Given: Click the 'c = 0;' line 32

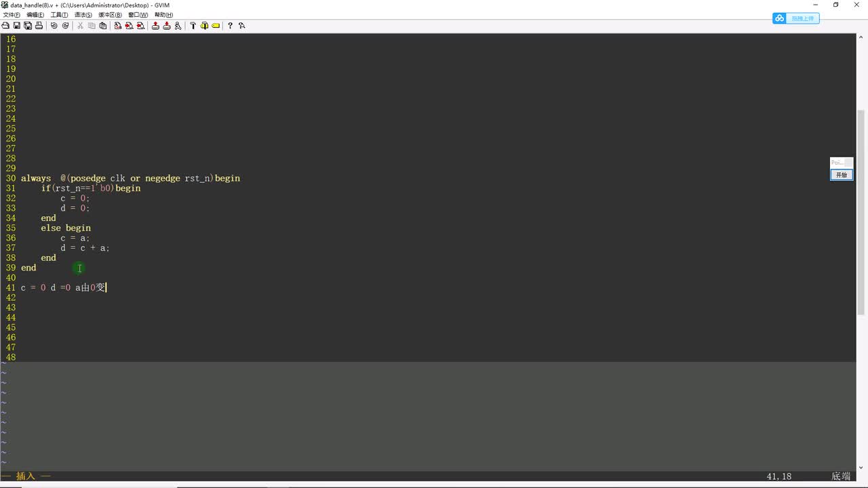Looking at the screenshot, I should [75, 198].
